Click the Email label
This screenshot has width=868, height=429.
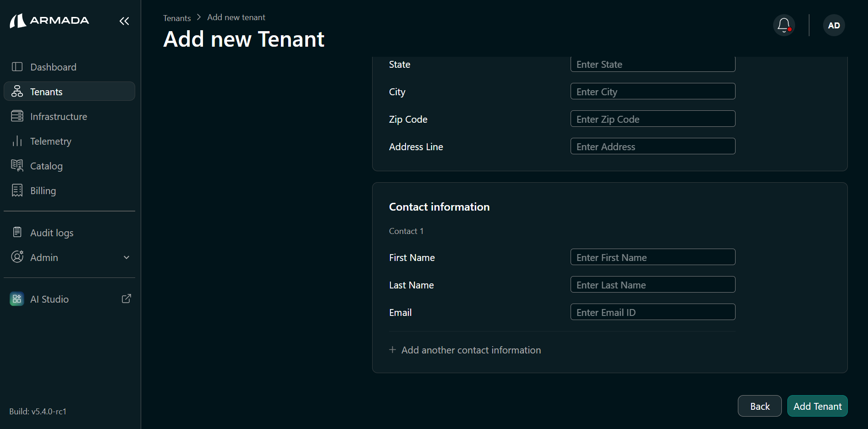pyautogui.click(x=401, y=313)
